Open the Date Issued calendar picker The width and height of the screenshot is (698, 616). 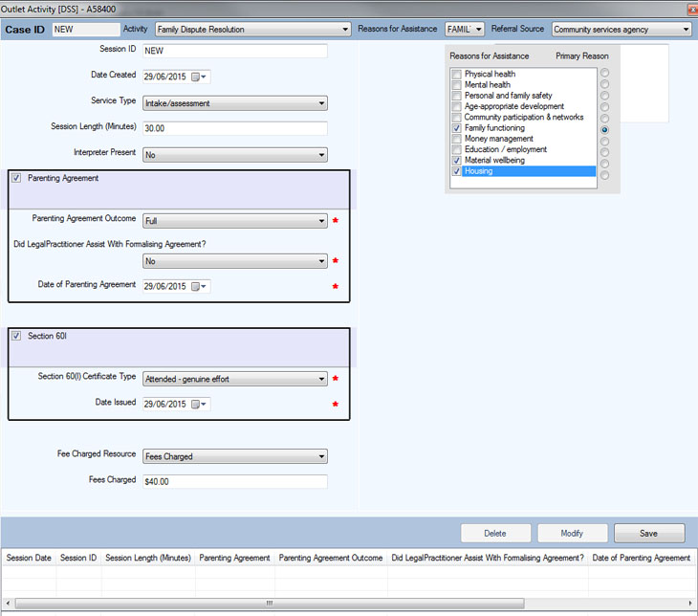click(x=200, y=404)
